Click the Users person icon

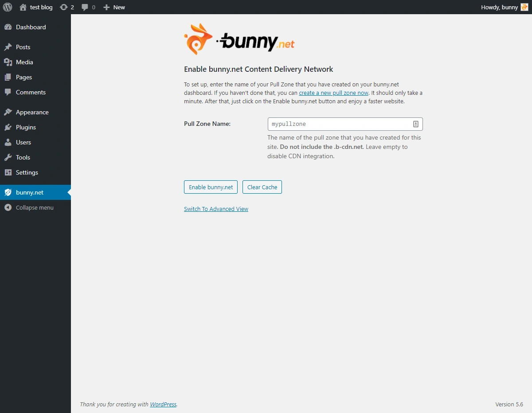(8, 142)
